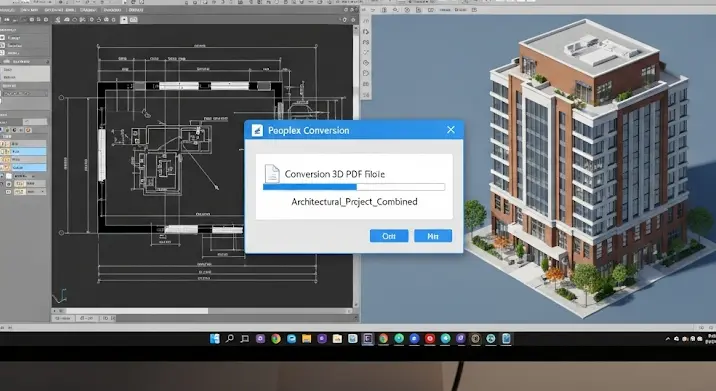Click the CAD drawing horizontal scrollbar thumb
The height and width of the screenshot is (391, 716).
tap(137, 311)
